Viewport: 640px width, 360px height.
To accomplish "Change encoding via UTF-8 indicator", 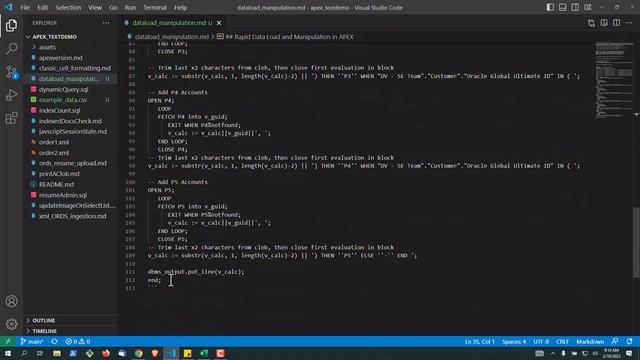I will [x=541, y=342].
